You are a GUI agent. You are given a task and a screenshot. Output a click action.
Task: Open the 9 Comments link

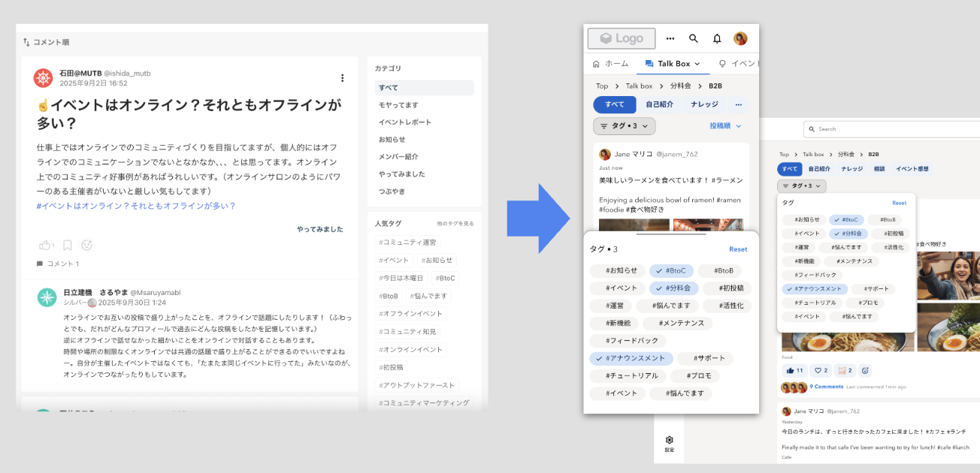pyautogui.click(x=827, y=387)
